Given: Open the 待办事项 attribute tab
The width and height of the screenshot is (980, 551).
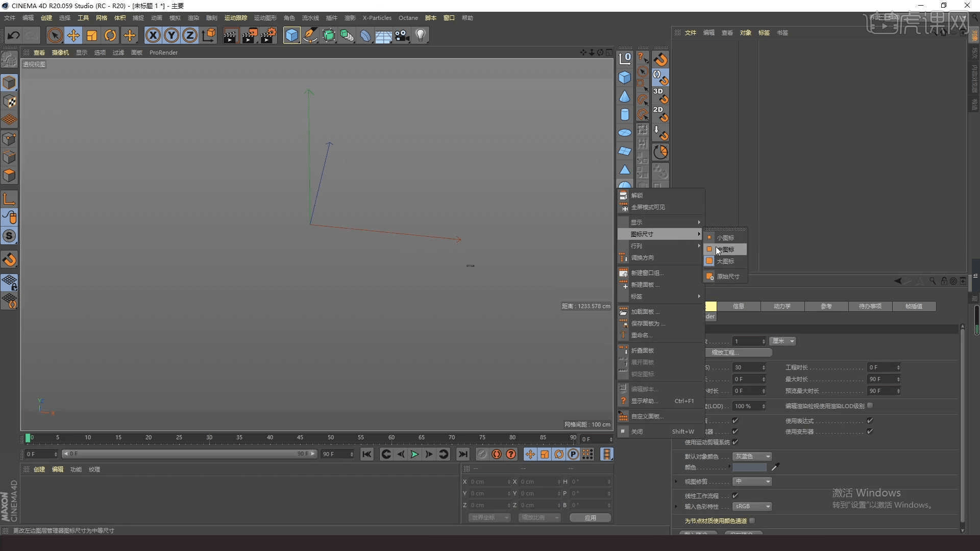Looking at the screenshot, I should point(870,306).
